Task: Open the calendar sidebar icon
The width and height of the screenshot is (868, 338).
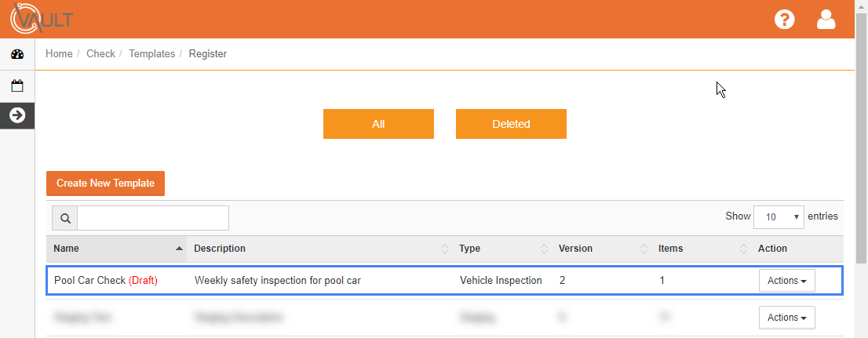Action: (17, 85)
